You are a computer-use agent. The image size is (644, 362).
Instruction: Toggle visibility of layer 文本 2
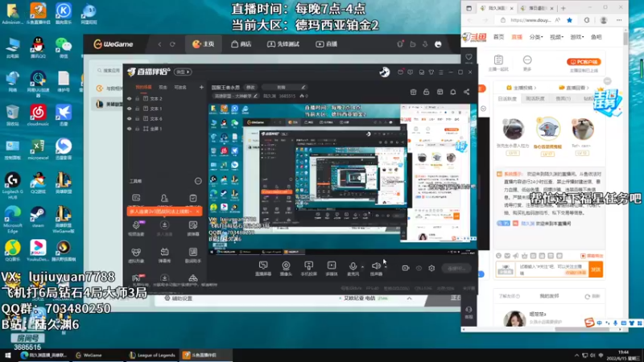(130, 98)
